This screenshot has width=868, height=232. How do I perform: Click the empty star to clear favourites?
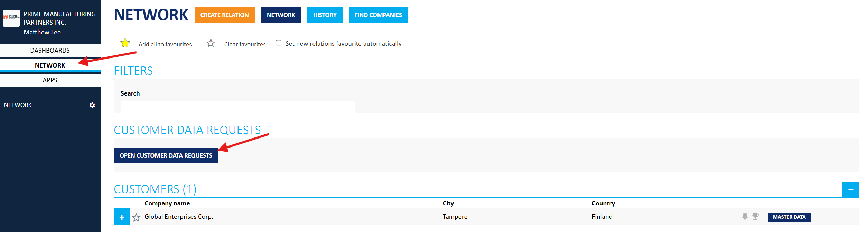tap(211, 43)
